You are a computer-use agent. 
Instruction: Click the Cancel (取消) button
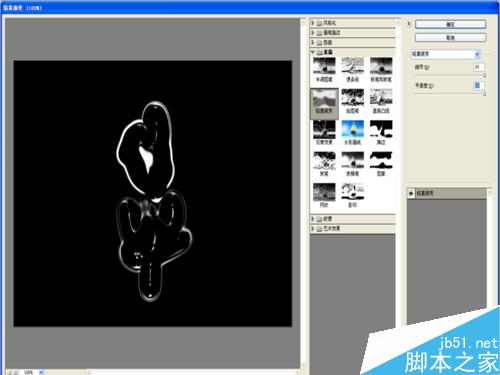(450, 37)
